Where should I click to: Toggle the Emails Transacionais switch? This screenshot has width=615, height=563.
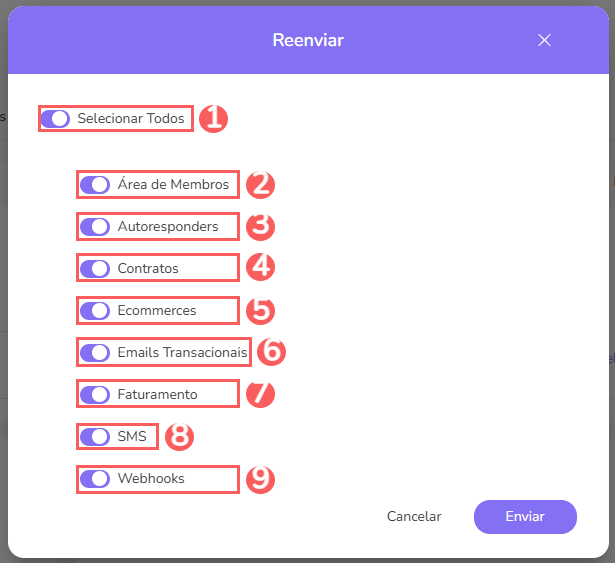coord(95,353)
